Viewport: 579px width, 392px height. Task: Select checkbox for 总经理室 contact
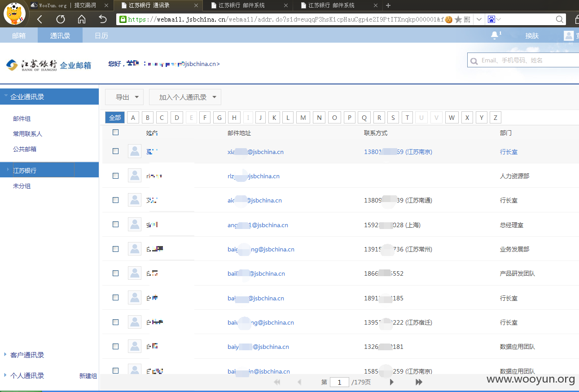[116, 224]
